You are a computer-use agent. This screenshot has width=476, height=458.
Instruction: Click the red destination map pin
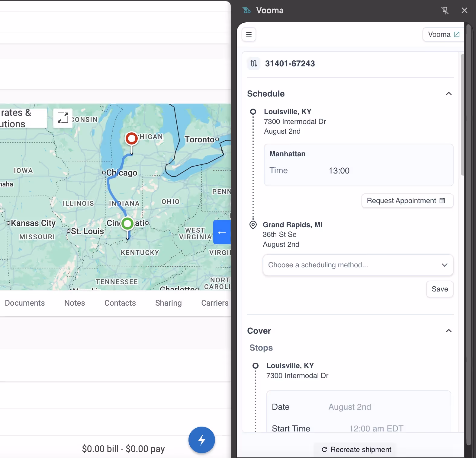(131, 138)
